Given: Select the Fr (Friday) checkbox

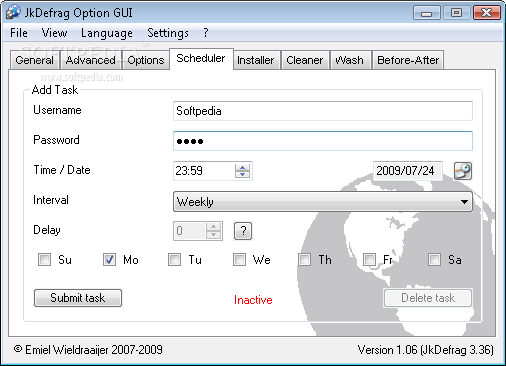Looking at the screenshot, I should tap(369, 259).
